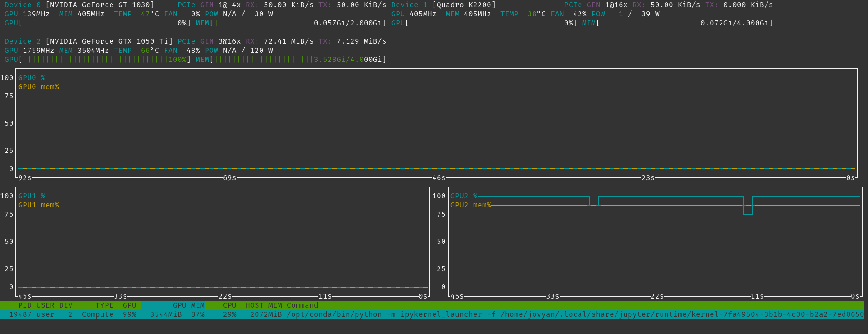Screen dimensions: 868x334
Task: Click the GPU 139MHz clock reading
Action: (27, 14)
